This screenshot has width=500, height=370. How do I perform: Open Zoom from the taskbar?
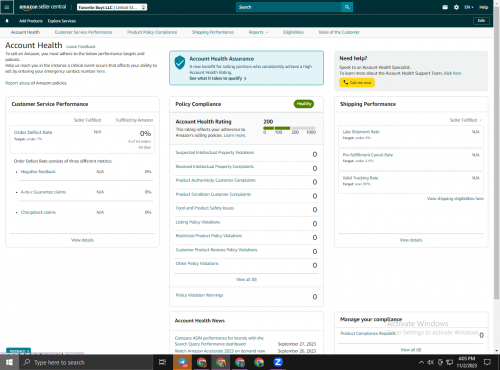click(x=278, y=362)
